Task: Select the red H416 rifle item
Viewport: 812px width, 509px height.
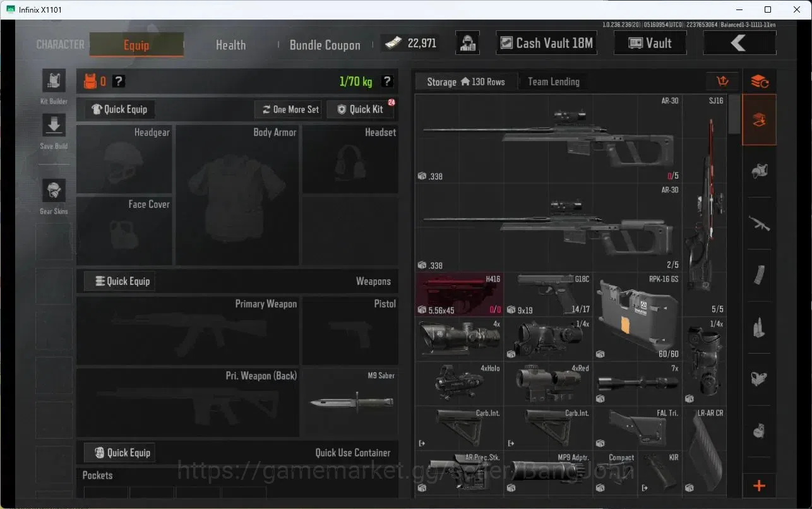Action: (x=460, y=294)
